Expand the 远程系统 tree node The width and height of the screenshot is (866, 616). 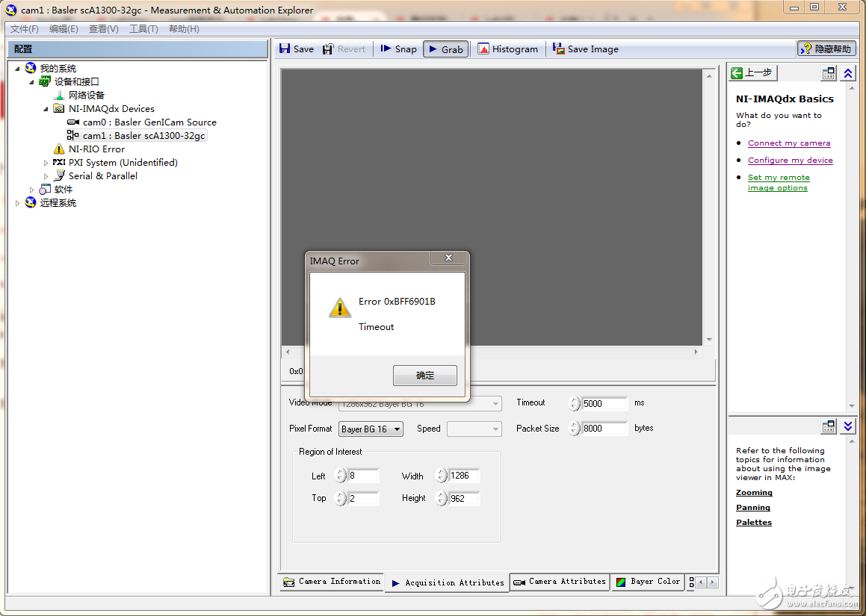18,203
